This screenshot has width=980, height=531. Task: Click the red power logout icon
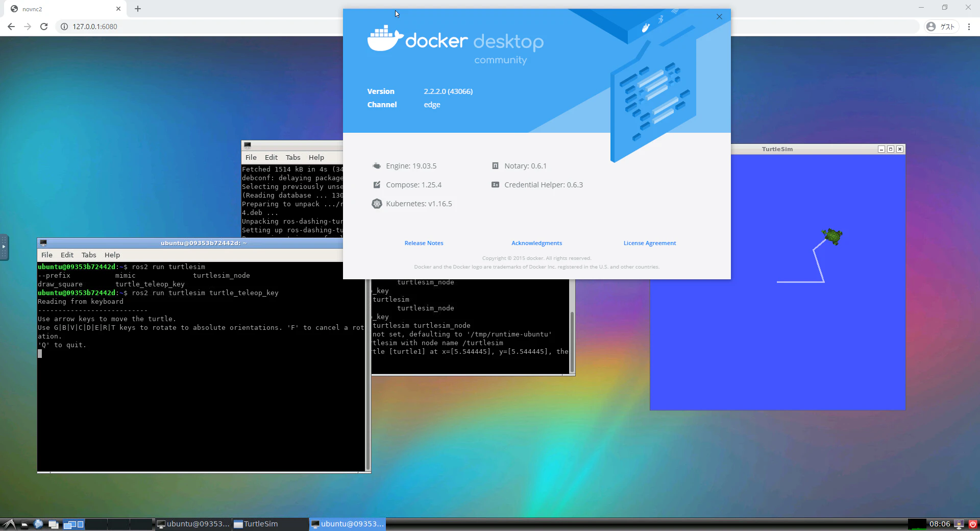point(972,524)
